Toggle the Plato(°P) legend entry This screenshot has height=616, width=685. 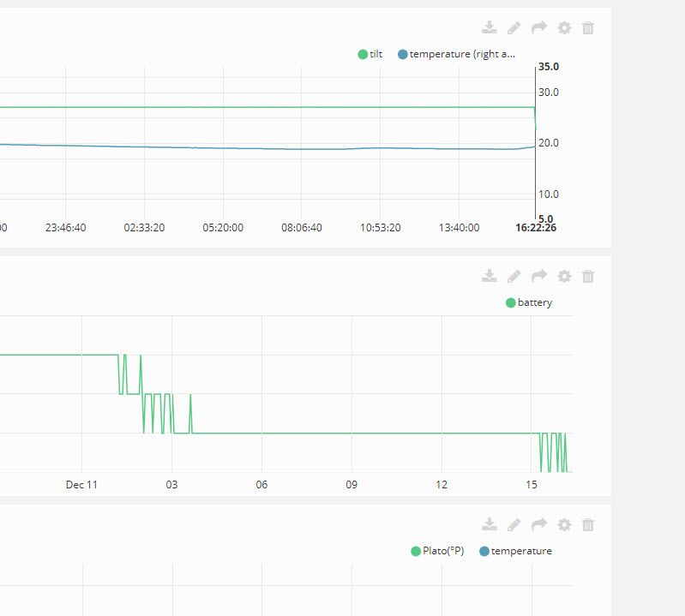(437, 551)
